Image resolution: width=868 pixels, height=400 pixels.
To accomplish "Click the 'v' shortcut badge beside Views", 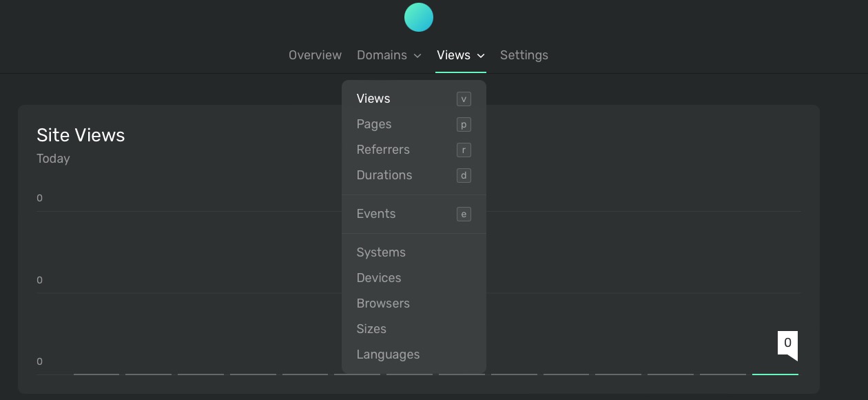I will coord(464,99).
